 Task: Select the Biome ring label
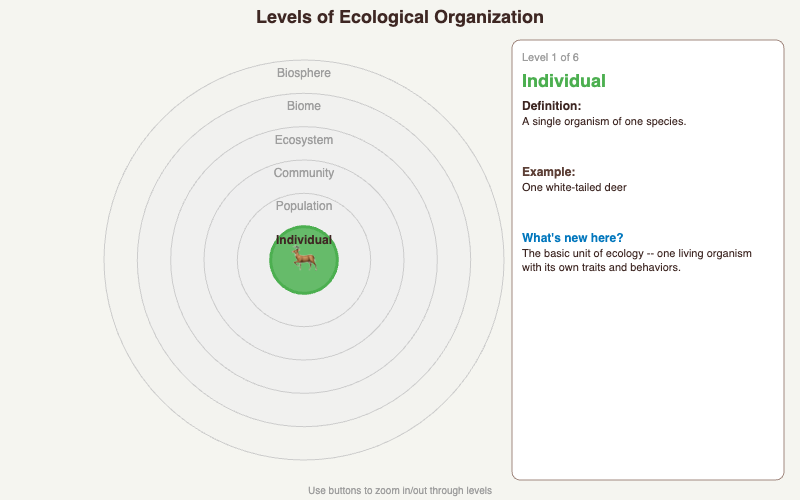pos(304,106)
